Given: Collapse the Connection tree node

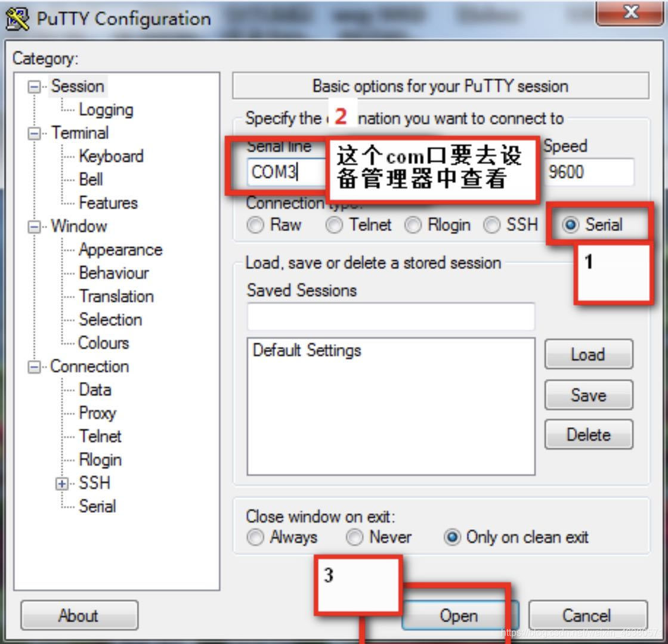Looking at the screenshot, I should pyautogui.click(x=34, y=367).
